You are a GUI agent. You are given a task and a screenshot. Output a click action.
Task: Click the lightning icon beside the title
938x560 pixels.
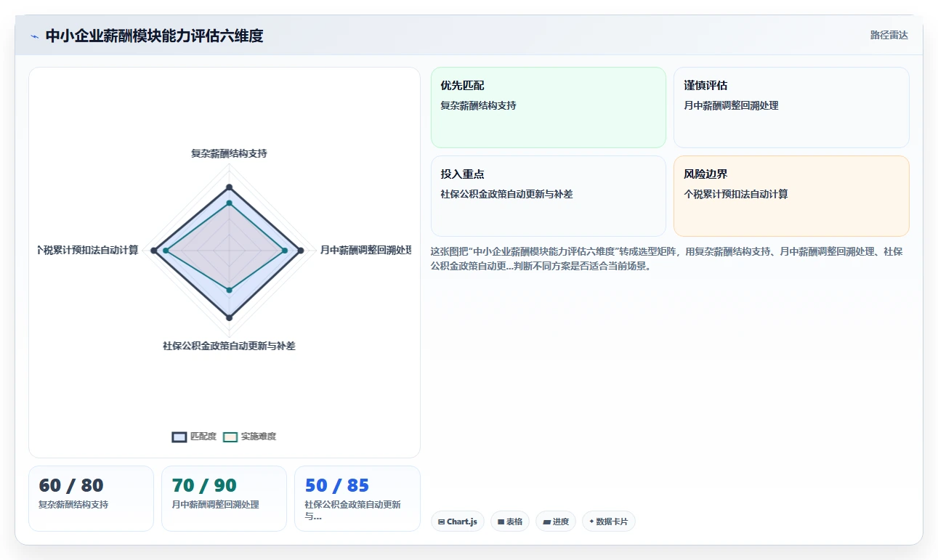34,36
